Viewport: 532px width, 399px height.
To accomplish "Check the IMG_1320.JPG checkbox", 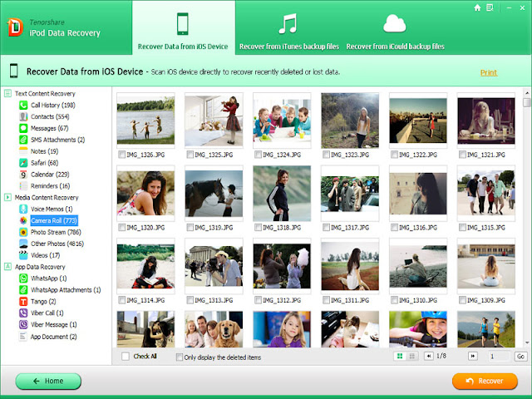I will pos(121,227).
